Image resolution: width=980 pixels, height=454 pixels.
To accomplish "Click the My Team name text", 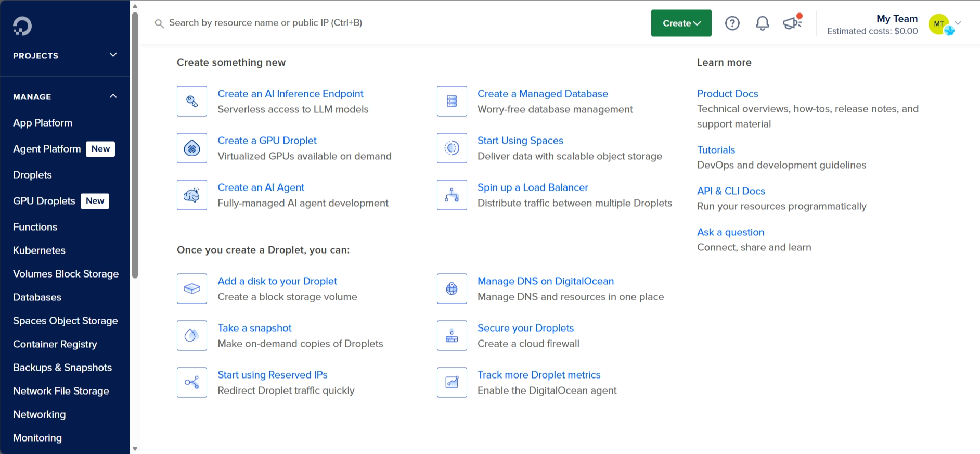I will point(897,19).
